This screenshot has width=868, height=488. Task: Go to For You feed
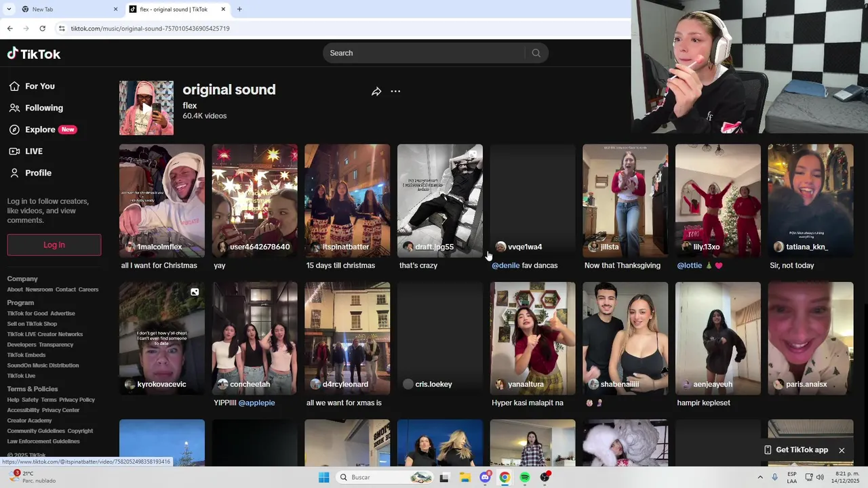(40, 86)
